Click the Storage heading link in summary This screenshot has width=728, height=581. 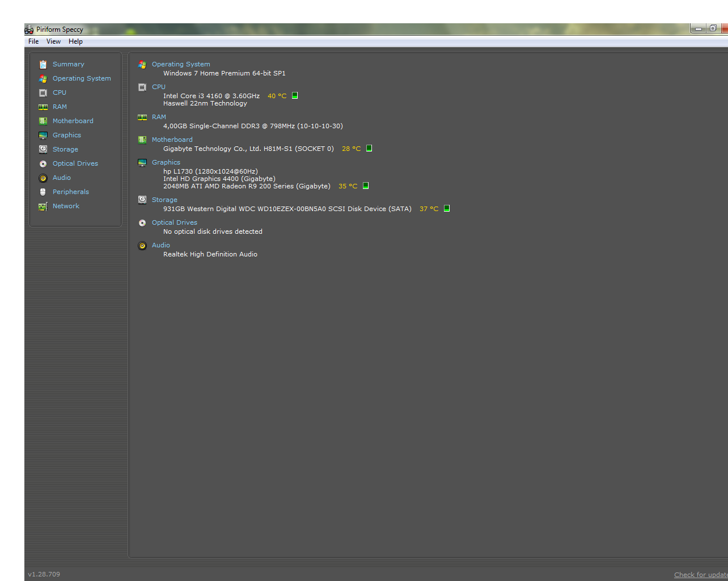(x=164, y=200)
